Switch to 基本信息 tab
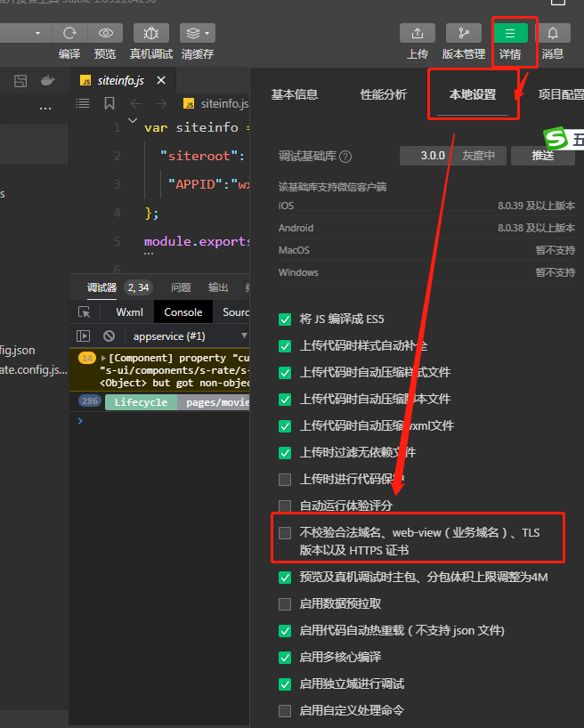This screenshot has width=584, height=728. pos(295,94)
